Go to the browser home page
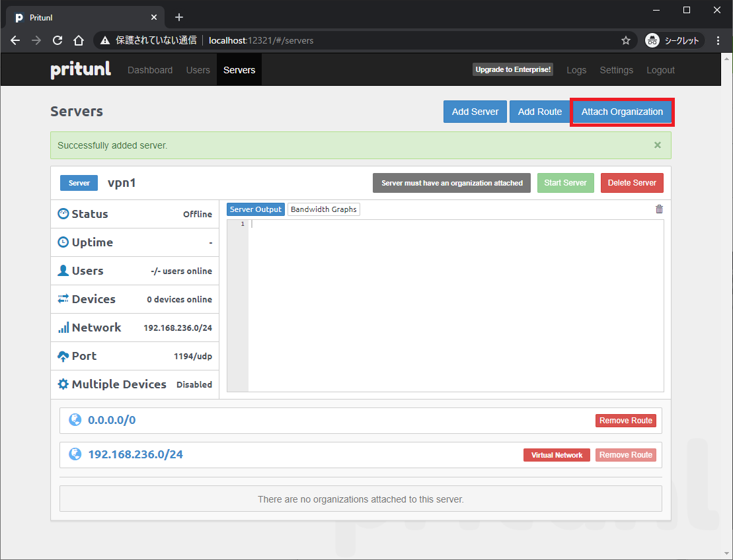This screenshot has height=560, width=733. tap(79, 40)
